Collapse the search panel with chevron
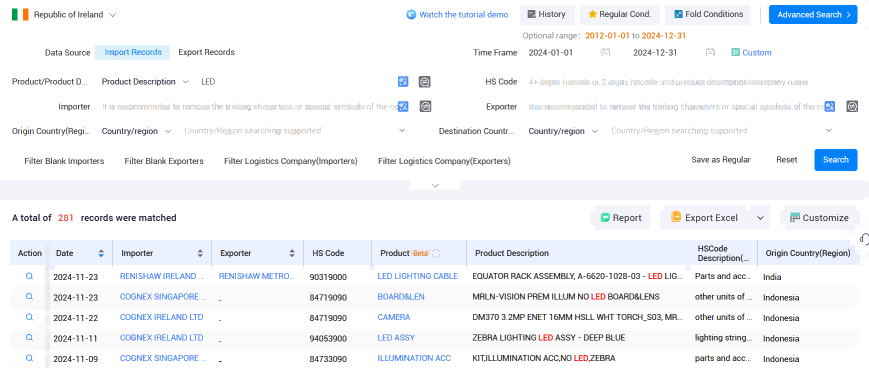This screenshot has height=368, width=869. point(434,186)
